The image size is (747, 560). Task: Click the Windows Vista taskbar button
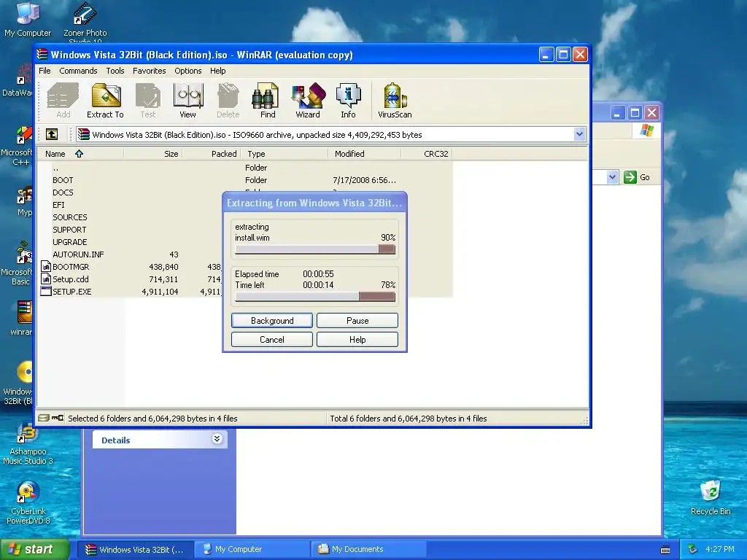pyautogui.click(x=136, y=549)
